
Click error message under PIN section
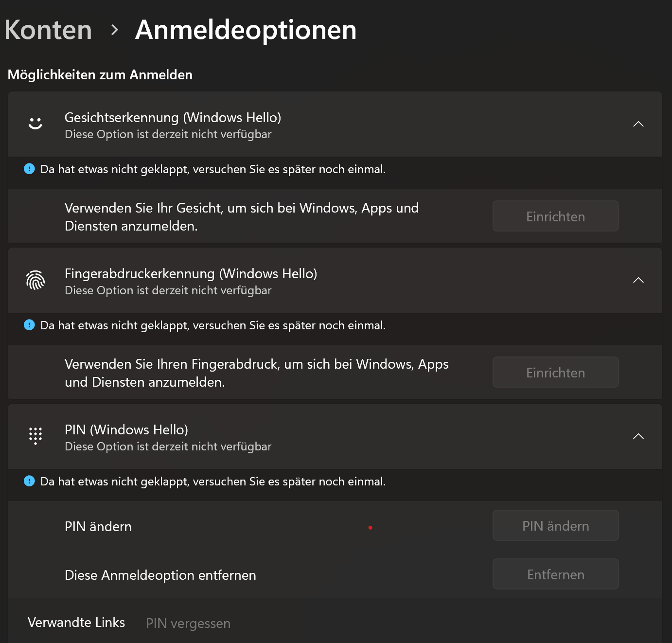[213, 482]
